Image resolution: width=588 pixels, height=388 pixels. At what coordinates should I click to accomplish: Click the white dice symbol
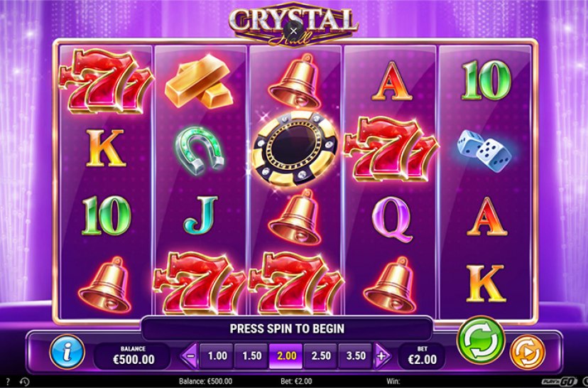coord(484,151)
